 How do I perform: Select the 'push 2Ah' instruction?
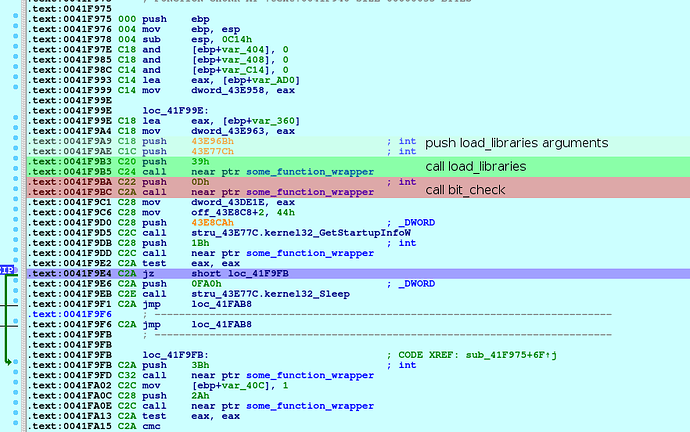point(176,395)
